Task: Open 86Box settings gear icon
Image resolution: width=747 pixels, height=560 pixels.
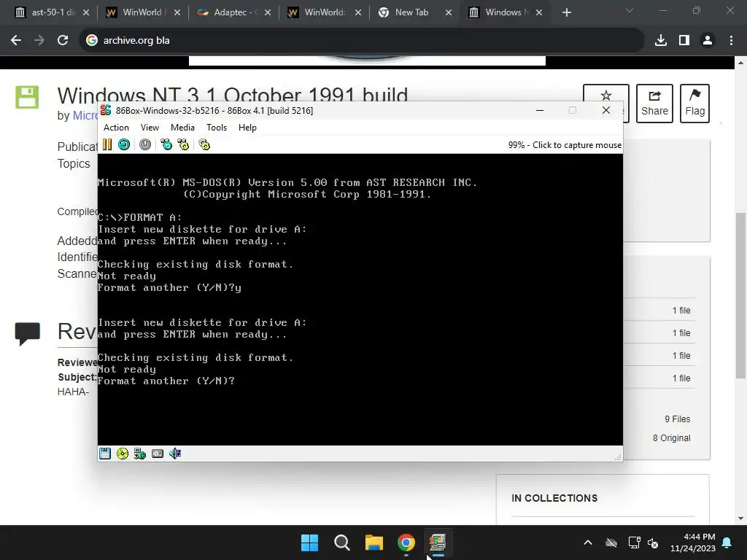Action: (204, 144)
